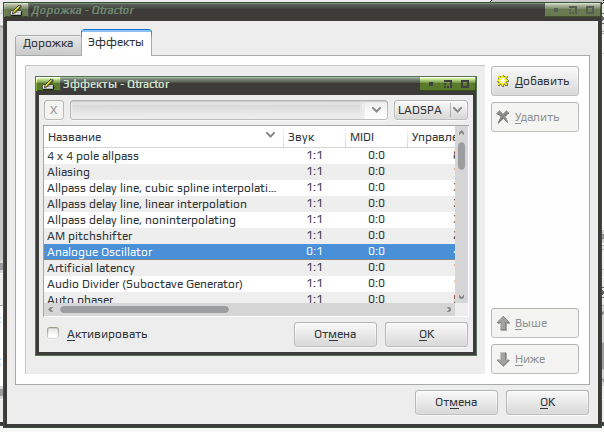Click the Удалить cross icon

coord(503,117)
